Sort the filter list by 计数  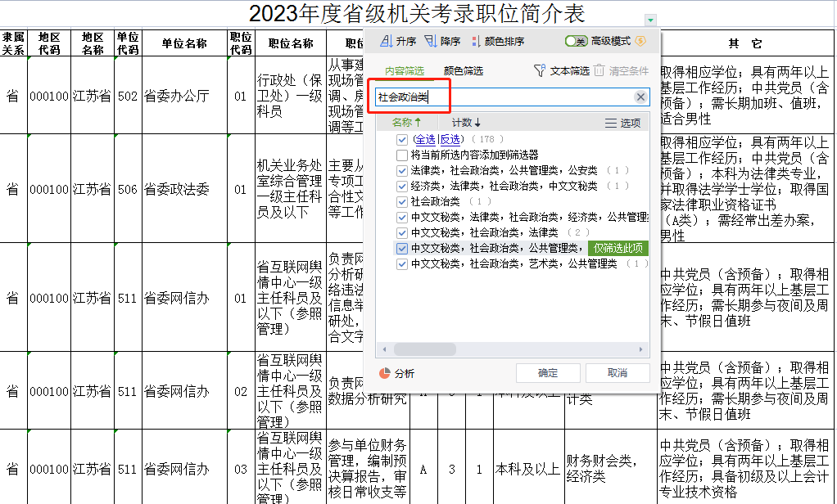tap(466, 123)
